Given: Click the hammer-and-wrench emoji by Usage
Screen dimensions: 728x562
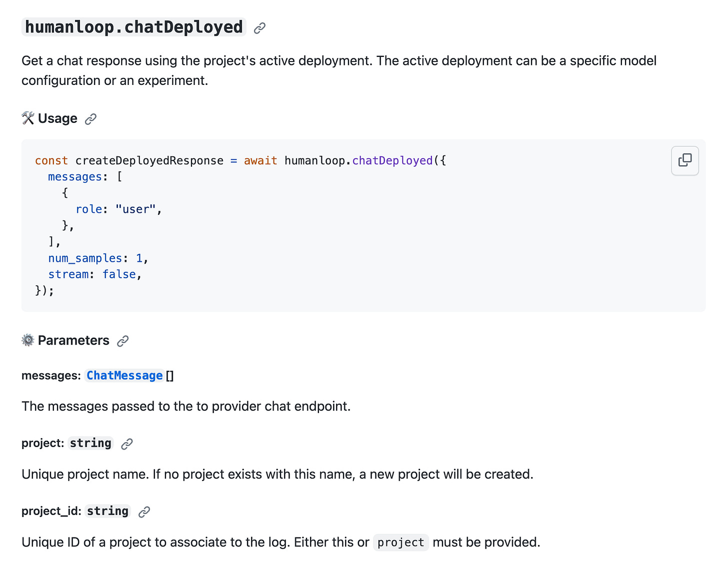Looking at the screenshot, I should coord(28,118).
